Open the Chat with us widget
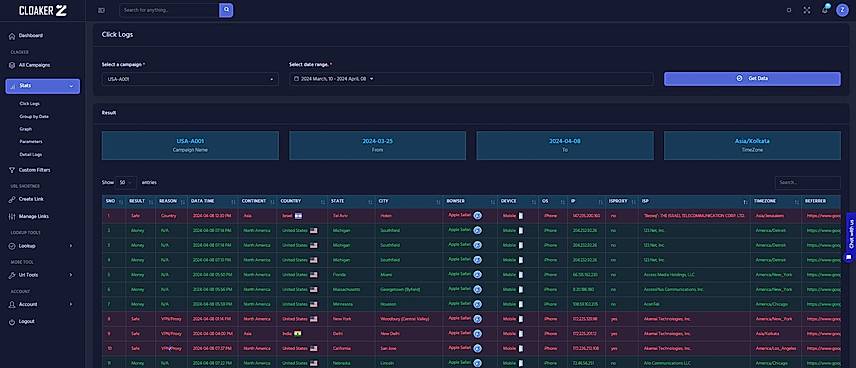 click(850, 238)
